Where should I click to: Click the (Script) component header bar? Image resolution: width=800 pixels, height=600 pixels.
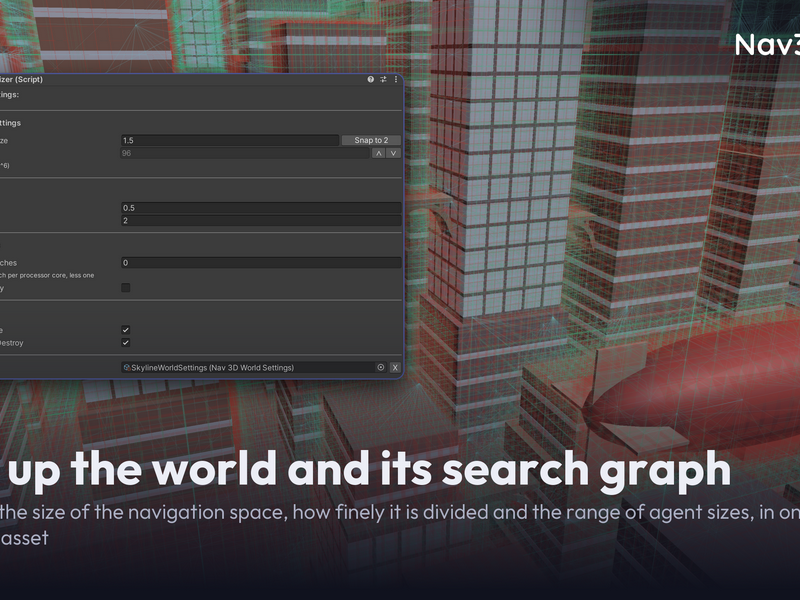coord(201,79)
